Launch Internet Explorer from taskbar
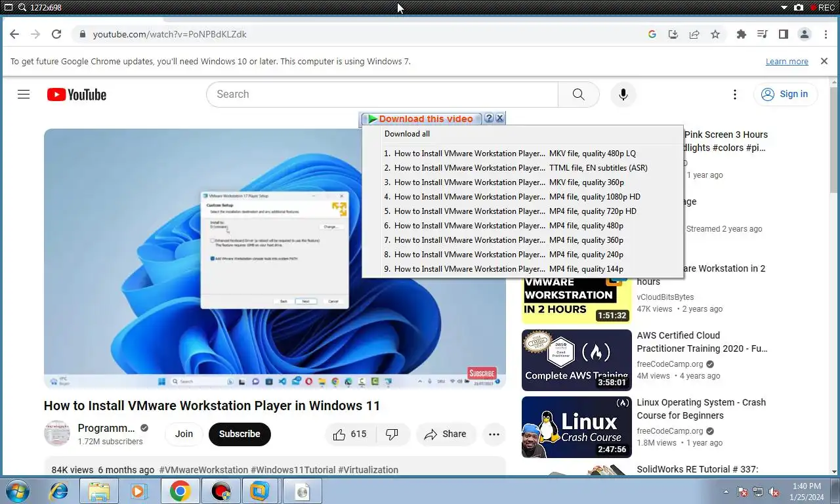The image size is (840, 504). 58,491
